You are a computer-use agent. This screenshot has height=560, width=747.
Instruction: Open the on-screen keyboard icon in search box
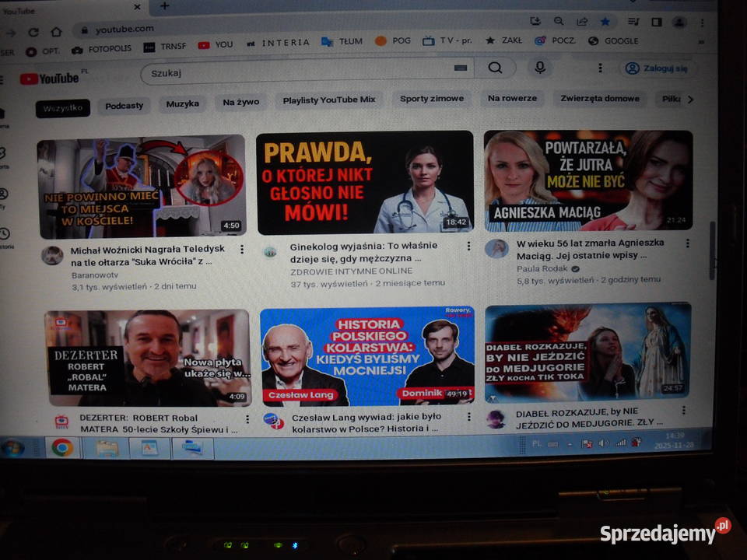tap(461, 68)
